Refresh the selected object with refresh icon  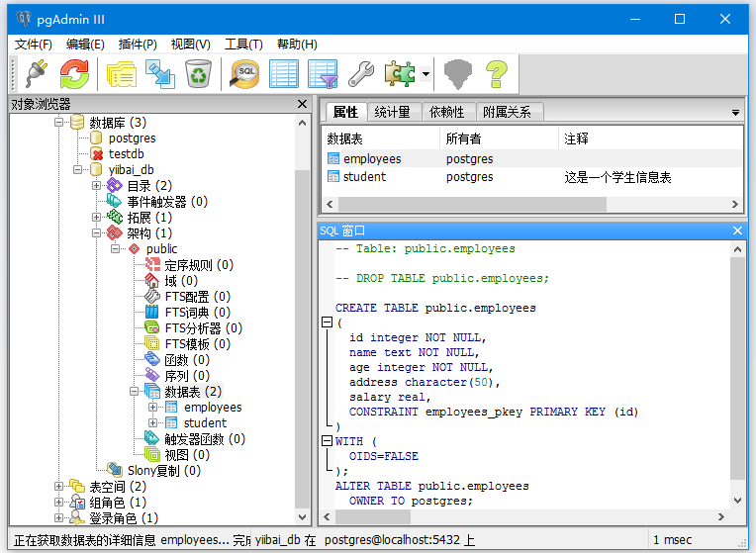[74, 74]
